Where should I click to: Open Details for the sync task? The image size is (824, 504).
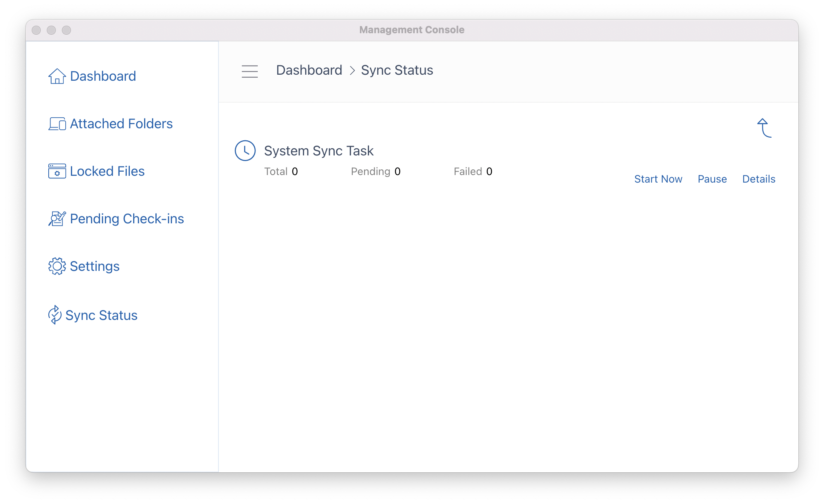(758, 179)
